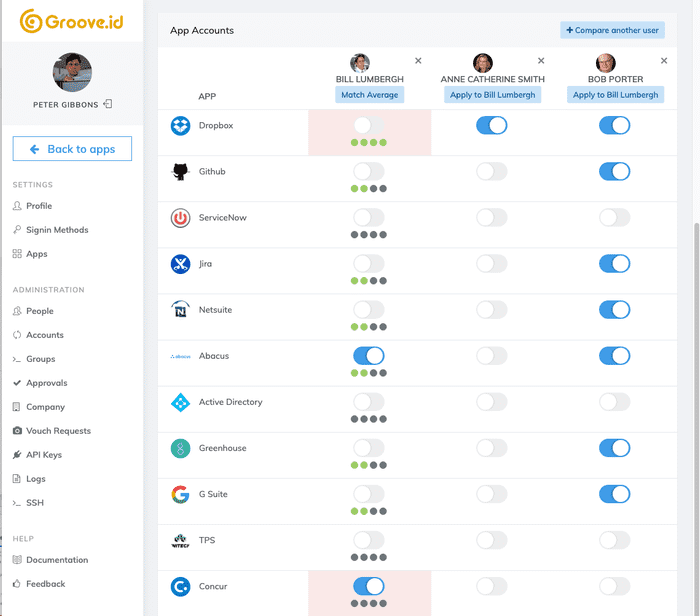Viewport: 700px width, 616px height.
Task: Enable Dropbox for Bill Lumbergh
Action: pyautogui.click(x=369, y=125)
